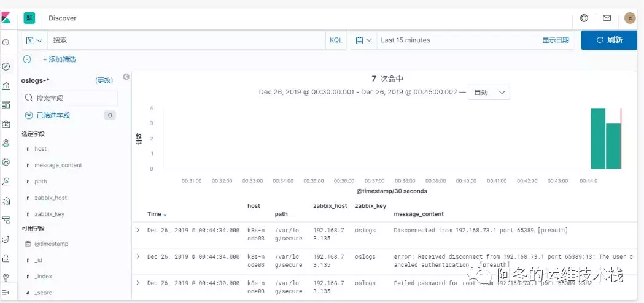Open the Dashboard icon in sidebar
This screenshot has width=644, height=303.
pyautogui.click(x=6, y=105)
